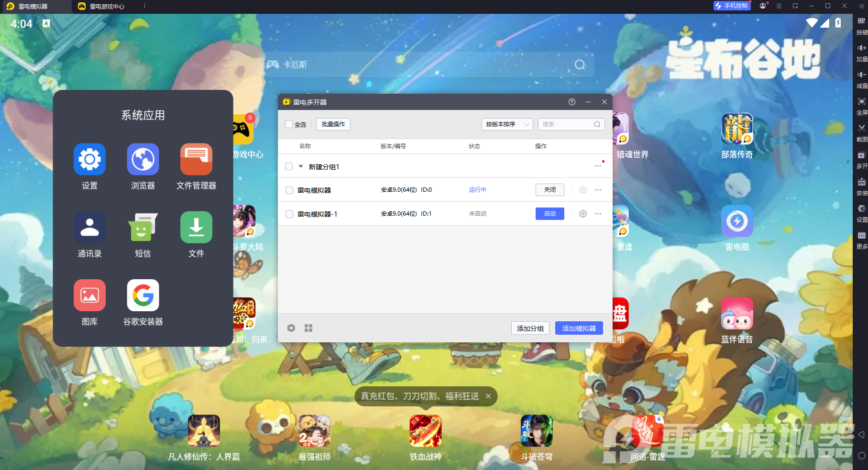
Task: Collapse the 新建分组1 group arrow
Action: coord(301,166)
